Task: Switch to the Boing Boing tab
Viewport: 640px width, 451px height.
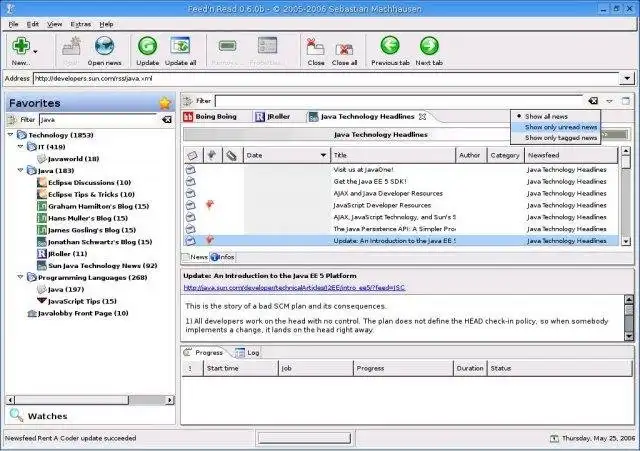Action: 210,117
